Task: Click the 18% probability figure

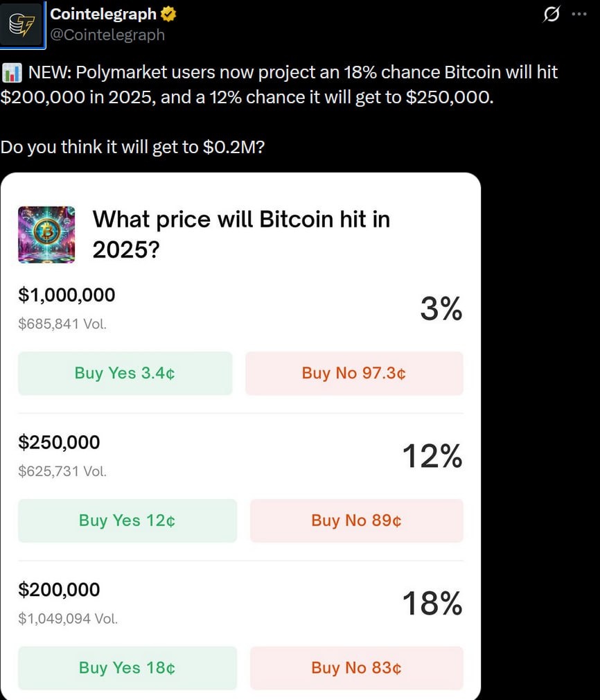Action: (x=432, y=604)
